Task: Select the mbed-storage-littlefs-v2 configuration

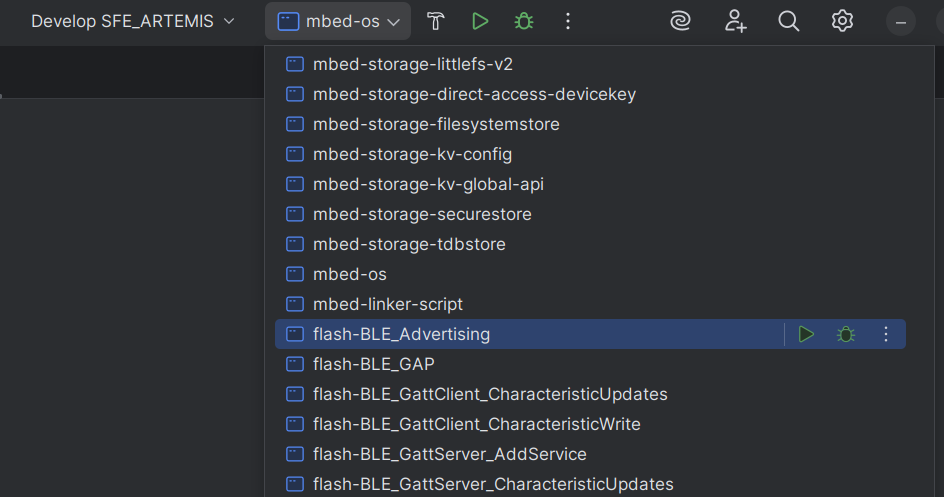Action: click(x=590, y=64)
